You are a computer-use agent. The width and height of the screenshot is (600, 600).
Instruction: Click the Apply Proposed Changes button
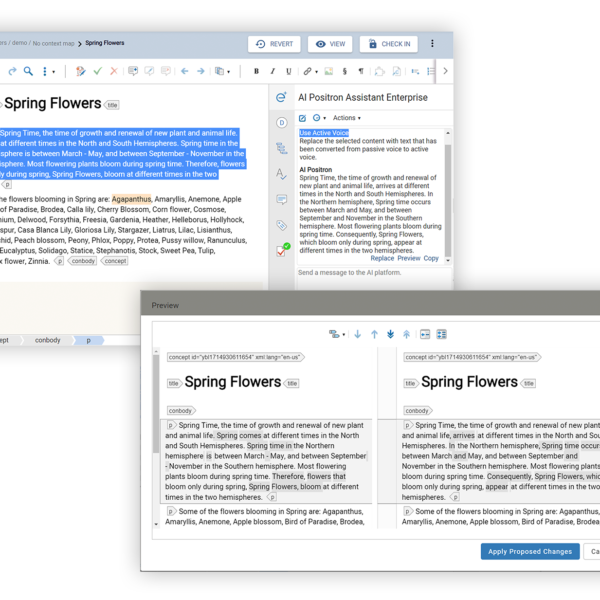530,551
